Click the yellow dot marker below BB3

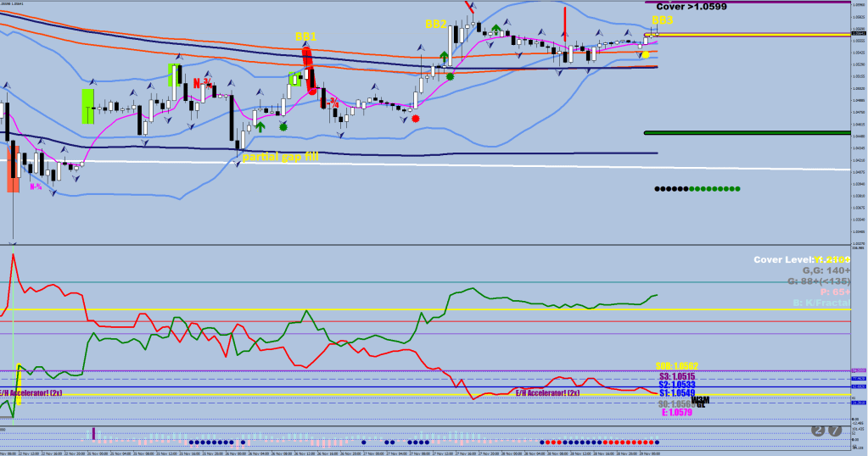(645, 55)
